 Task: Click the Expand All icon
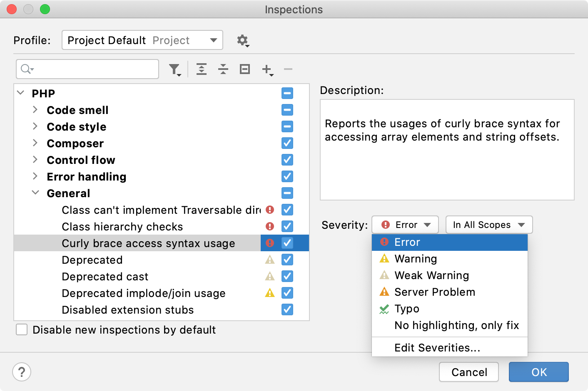pyautogui.click(x=202, y=69)
